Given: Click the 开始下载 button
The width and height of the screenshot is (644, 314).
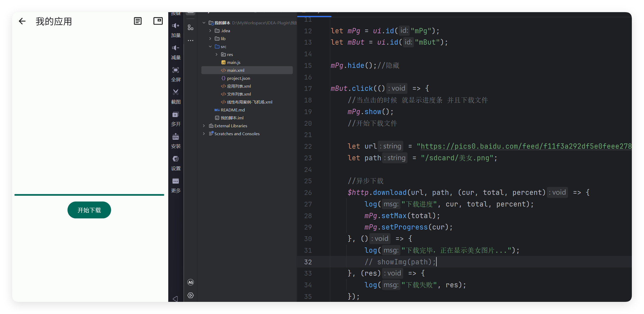Looking at the screenshot, I should click(x=89, y=210).
